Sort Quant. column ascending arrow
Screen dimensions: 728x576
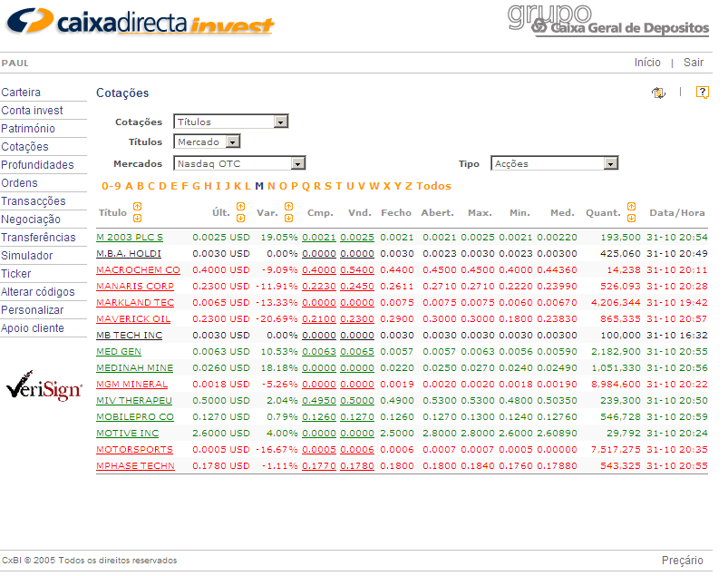pos(631,207)
